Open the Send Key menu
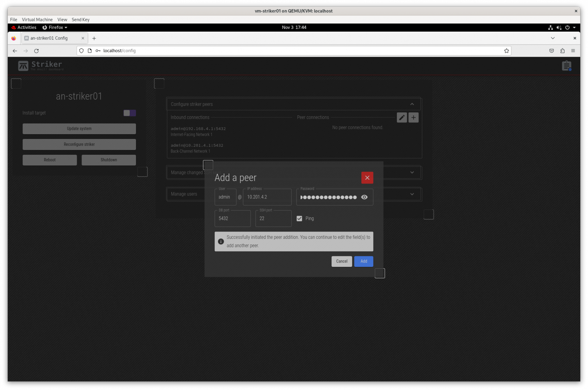The image size is (588, 390). 80,20
